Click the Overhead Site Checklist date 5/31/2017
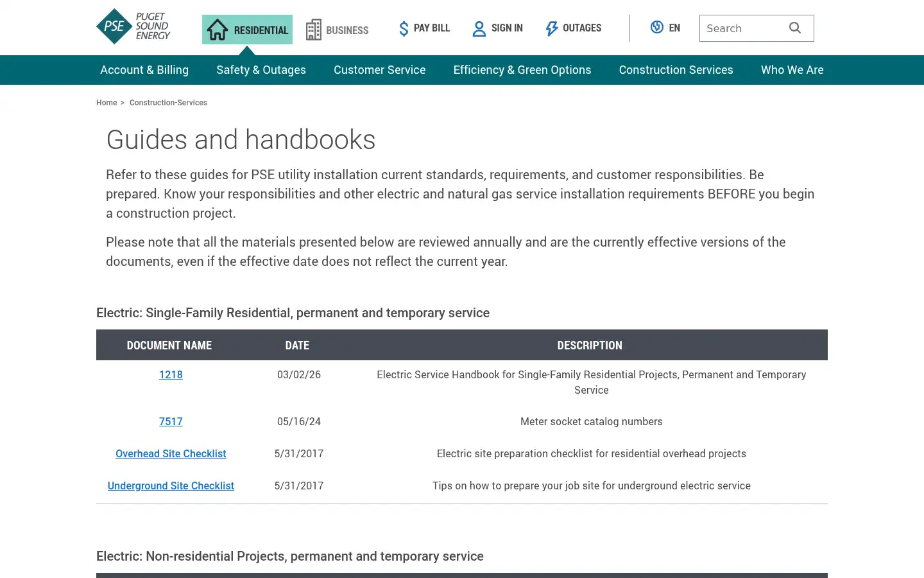 pyautogui.click(x=299, y=454)
